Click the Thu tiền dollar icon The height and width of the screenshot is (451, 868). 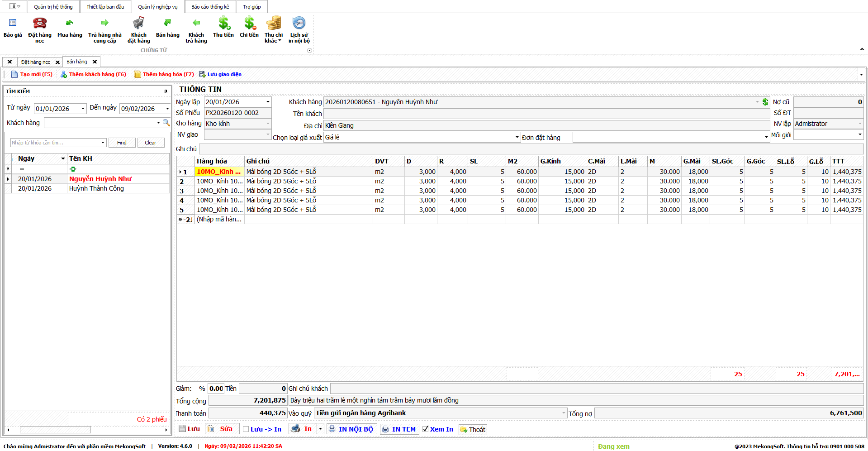point(223,23)
